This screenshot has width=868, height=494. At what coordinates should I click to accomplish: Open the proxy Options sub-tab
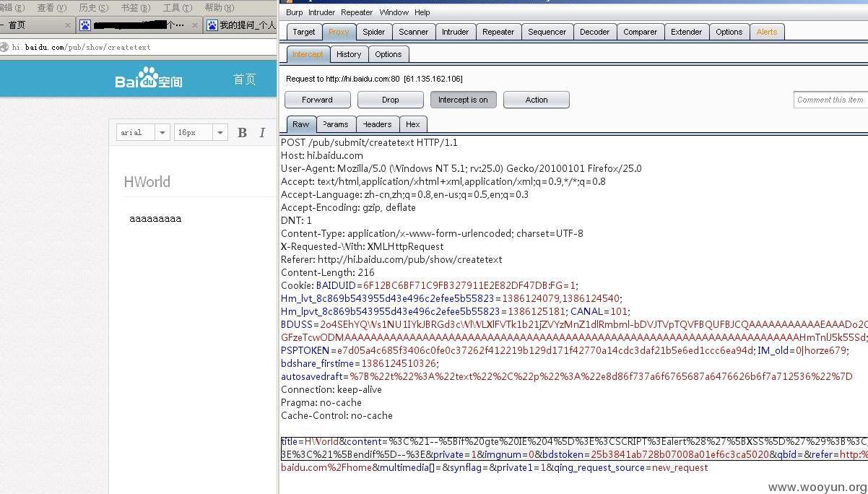389,54
